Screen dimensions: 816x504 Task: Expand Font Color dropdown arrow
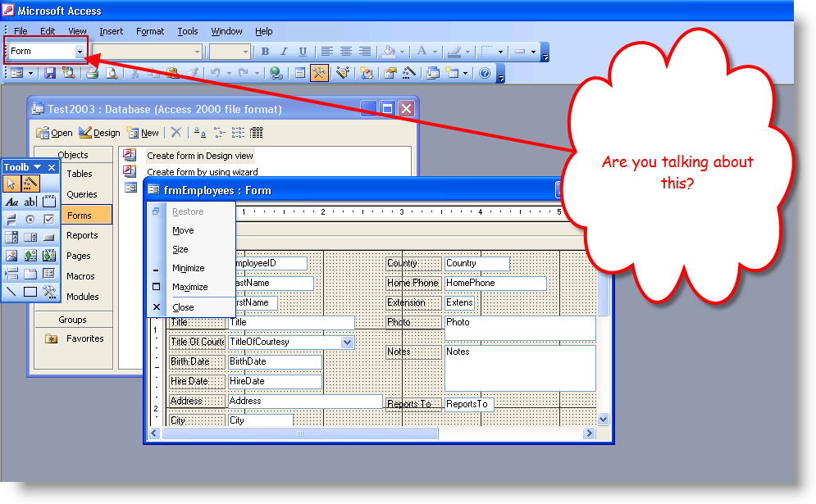click(435, 52)
